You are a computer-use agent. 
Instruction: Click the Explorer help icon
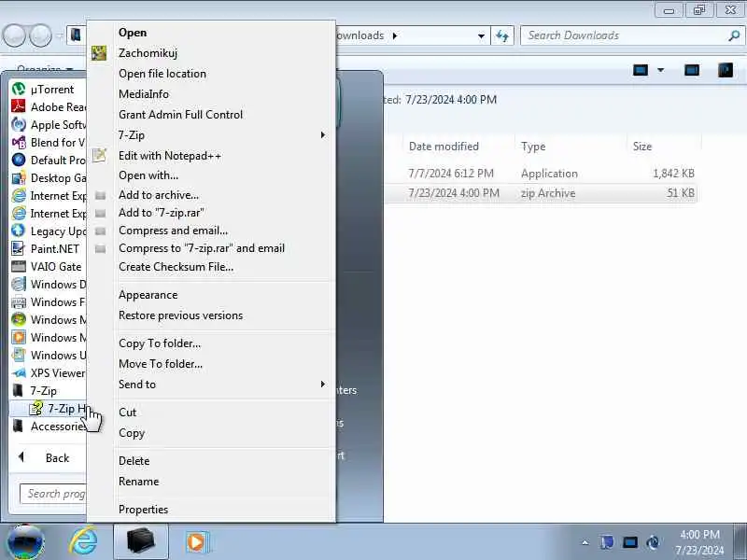[726, 71]
